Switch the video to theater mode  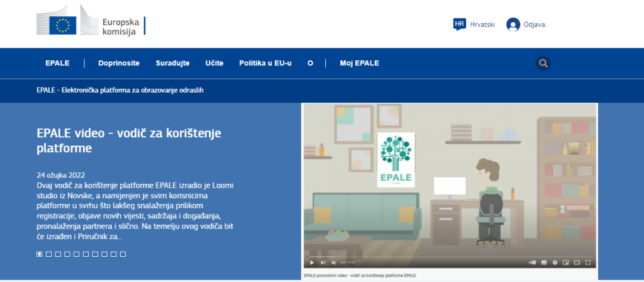tap(577, 262)
